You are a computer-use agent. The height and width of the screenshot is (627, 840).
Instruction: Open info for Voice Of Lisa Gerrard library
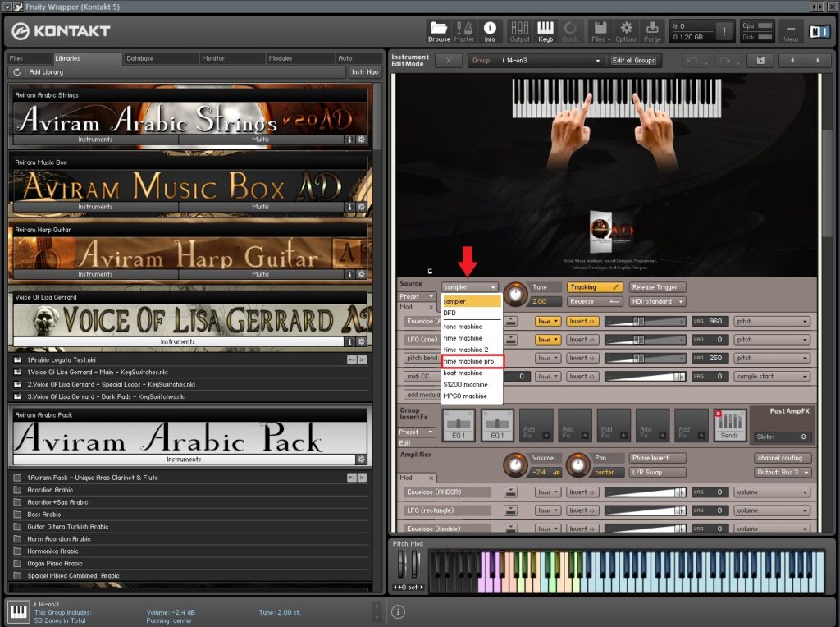349,341
